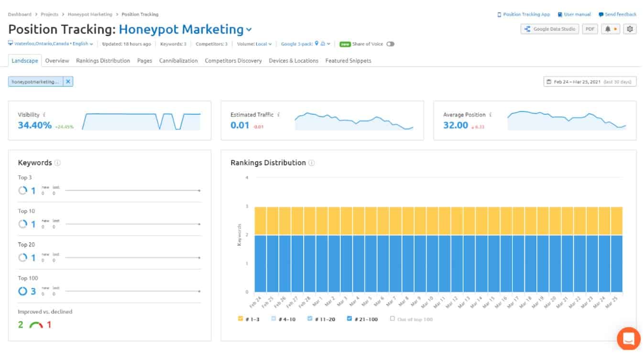Screen dimensions: 644x353
Task: Switch to the Overview tab
Action: (x=57, y=61)
